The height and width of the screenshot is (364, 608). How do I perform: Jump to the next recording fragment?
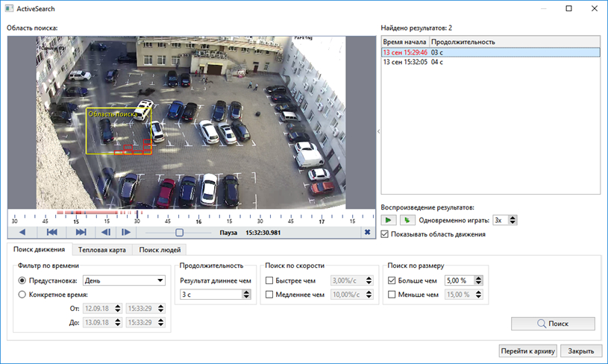[81, 233]
